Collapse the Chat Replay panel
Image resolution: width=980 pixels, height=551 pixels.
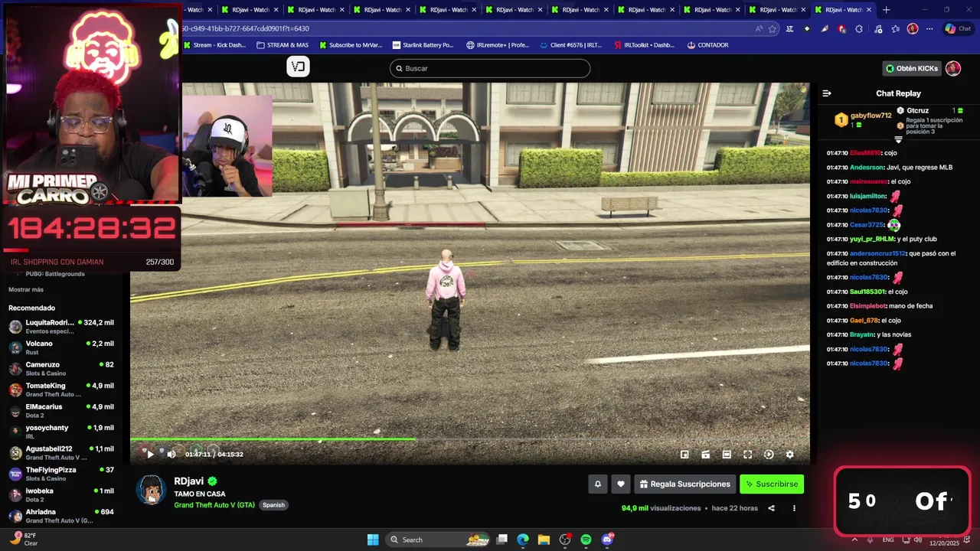[827, 93]
